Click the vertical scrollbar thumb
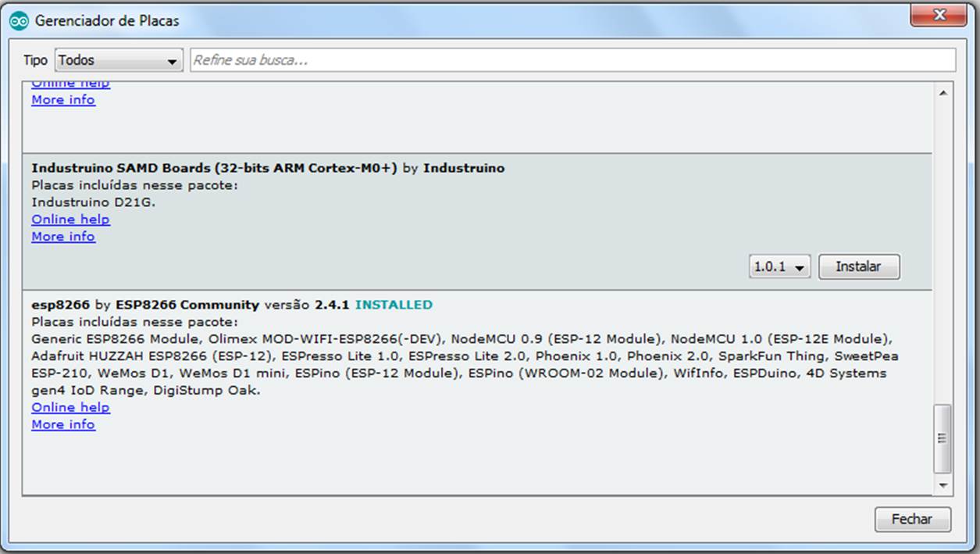 point(943,438)
